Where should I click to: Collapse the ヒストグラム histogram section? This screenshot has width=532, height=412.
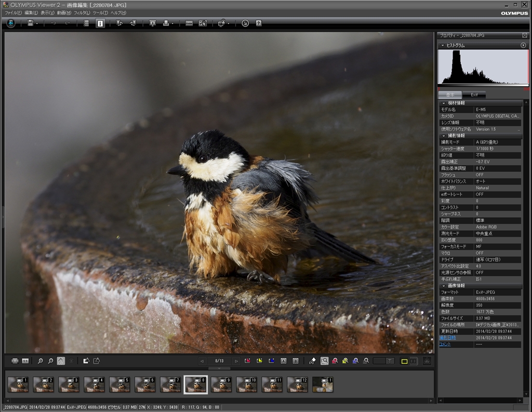point(443,46)
